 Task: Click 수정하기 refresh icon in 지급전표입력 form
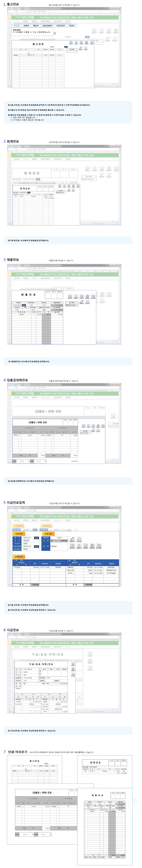79,546
